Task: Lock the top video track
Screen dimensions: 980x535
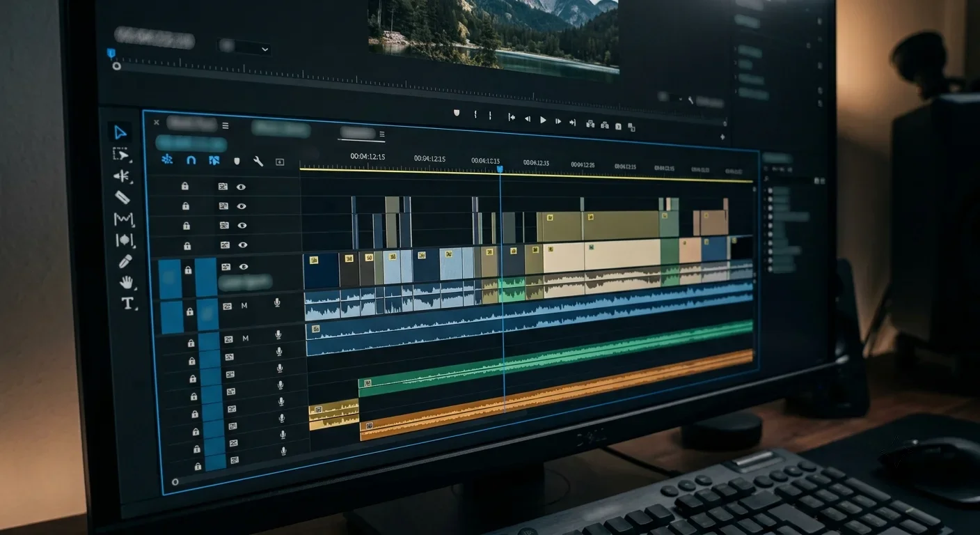Action: pos(184,186)
